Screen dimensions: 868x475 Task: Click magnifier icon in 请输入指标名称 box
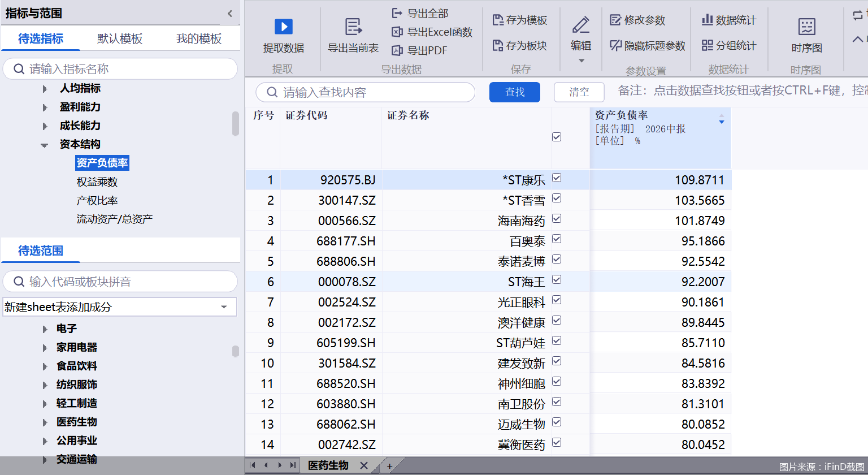click(x=19, y=69)
